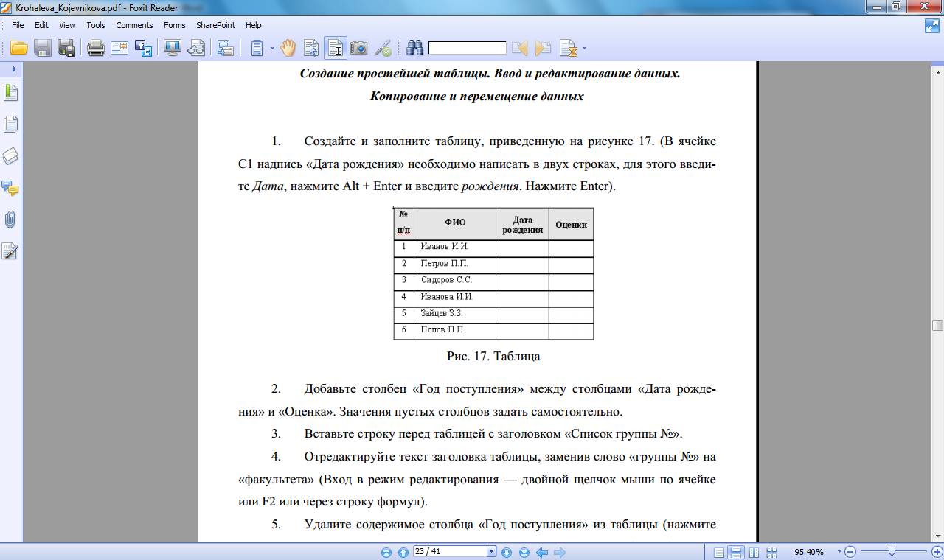Open the Signatures panel icon
This screenshot has width=944, height=560.
[10, 251]
